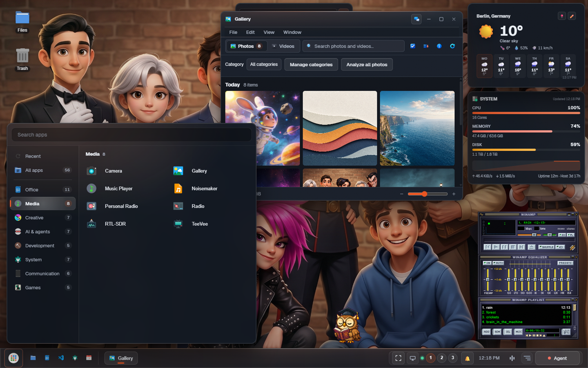Image resolution: width=588 pixels, height=368 pixels.
Task: Open the astronaut bunny photo thumbnail
Action: [x=263, y=128]
